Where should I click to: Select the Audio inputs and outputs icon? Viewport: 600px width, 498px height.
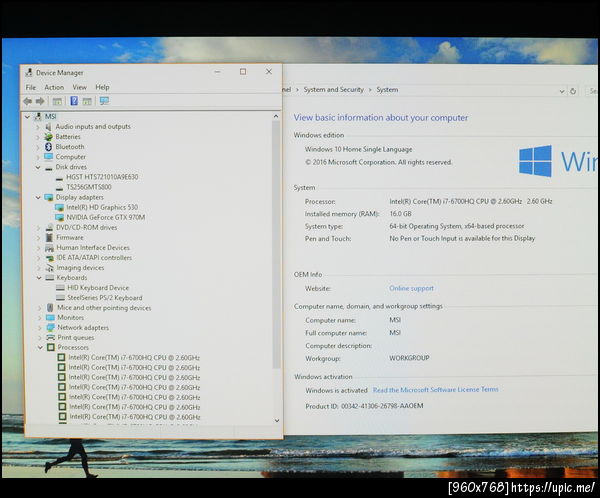point(48,126)
